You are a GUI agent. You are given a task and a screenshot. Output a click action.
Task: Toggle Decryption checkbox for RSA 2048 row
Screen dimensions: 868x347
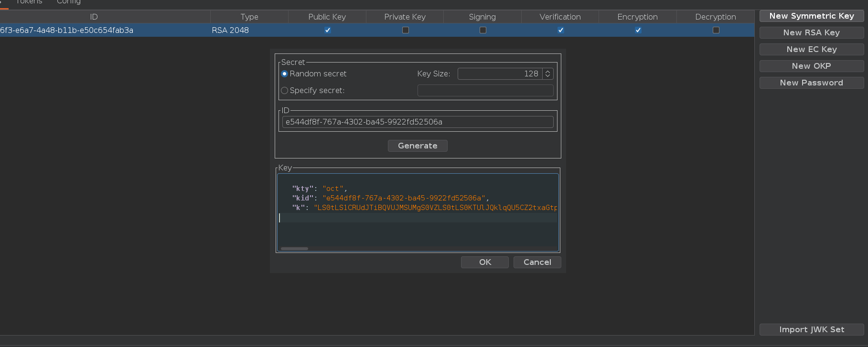tap(716, 30)
